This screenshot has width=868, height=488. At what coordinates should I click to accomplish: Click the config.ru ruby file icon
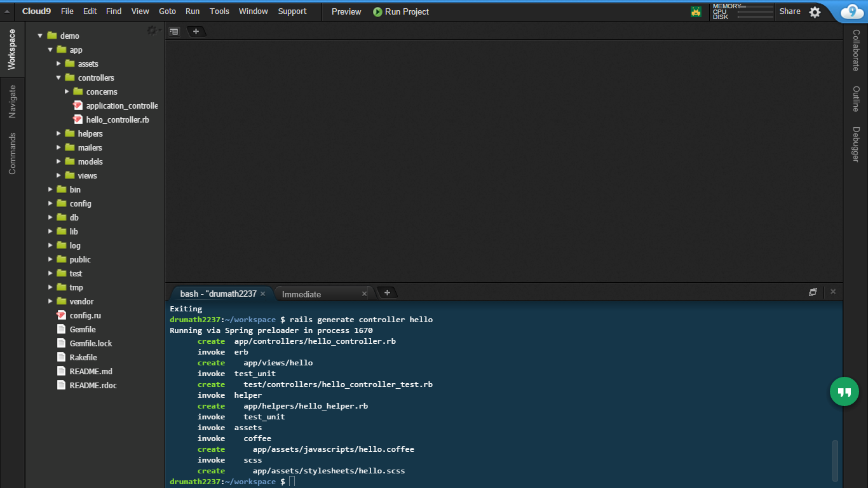point(61,315)
